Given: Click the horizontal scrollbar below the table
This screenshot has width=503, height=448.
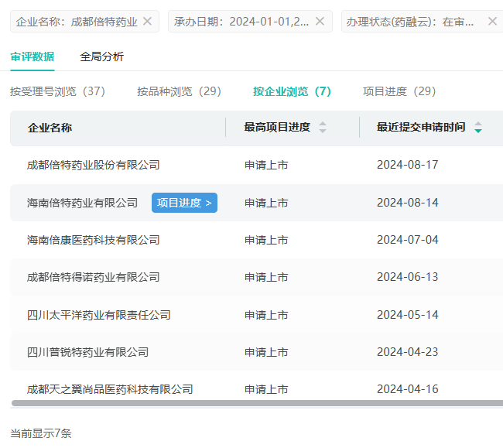Looking at the screenshot, I should coord(257,403).
